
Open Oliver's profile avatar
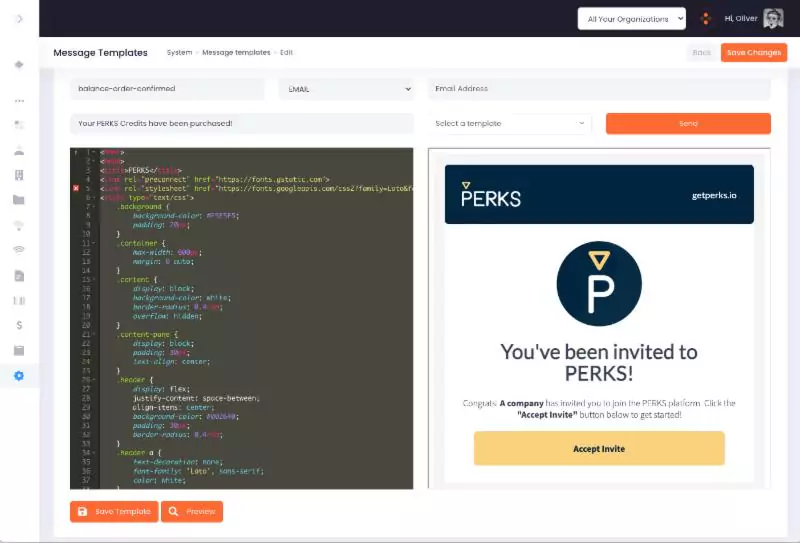773,19
